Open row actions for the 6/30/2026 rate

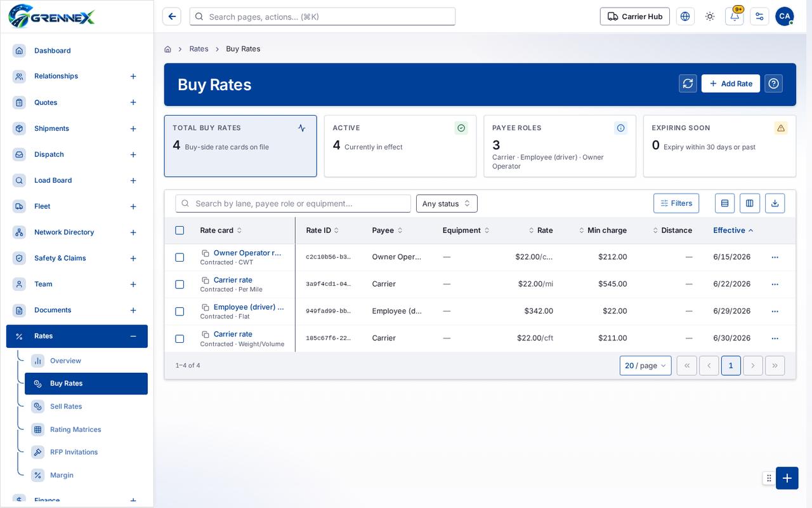775,338
